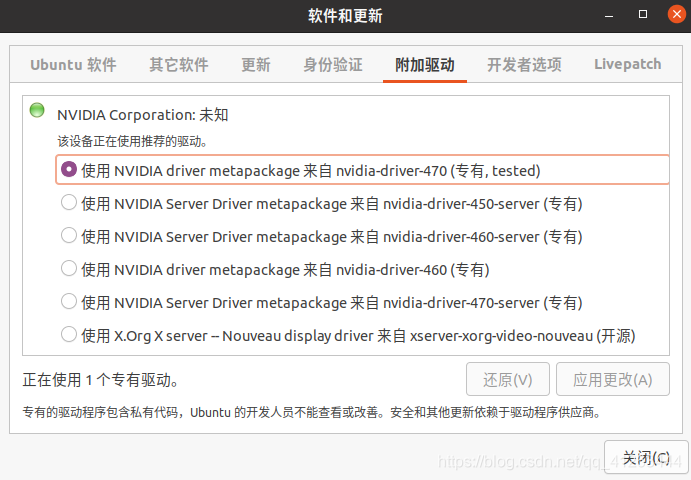Click the proprietary driver notice paragraph

pos(312,413)
